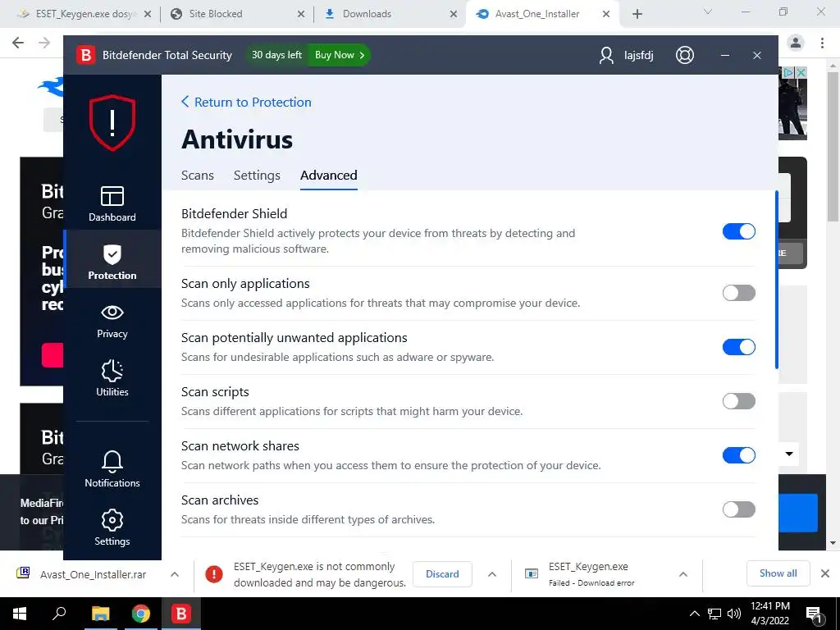Click the volume icon in system tray
Image resolution: width=840 pixels, height=630 pixels.
pyautogui.click(x=734, y=614)
